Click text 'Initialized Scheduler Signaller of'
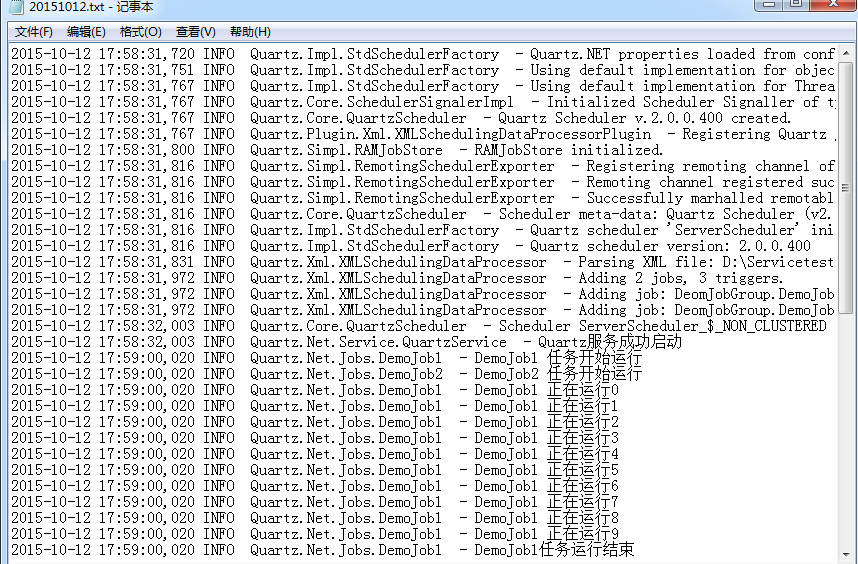 point(683,102)
